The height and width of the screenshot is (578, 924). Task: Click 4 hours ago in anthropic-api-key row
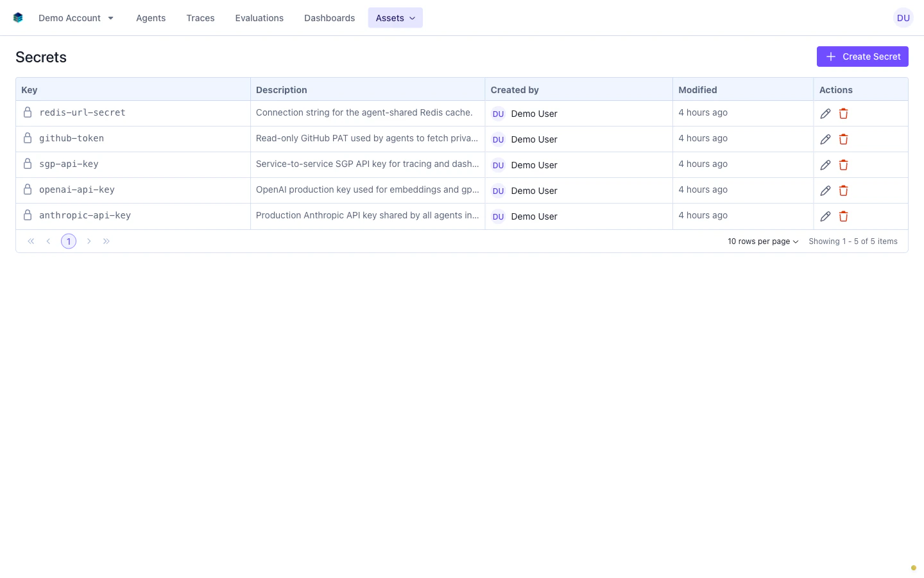tap(703, 215)
